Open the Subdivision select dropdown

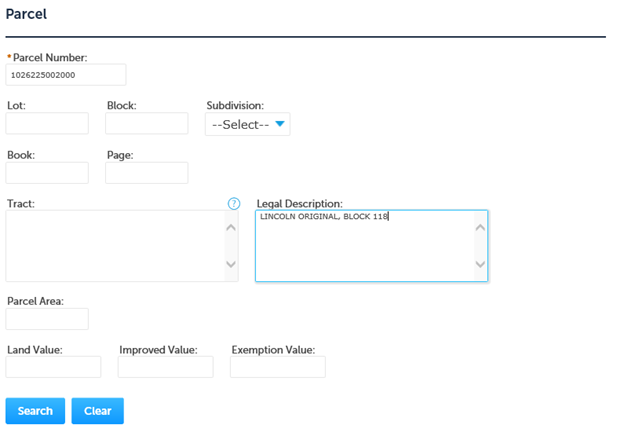coord(248,125)
